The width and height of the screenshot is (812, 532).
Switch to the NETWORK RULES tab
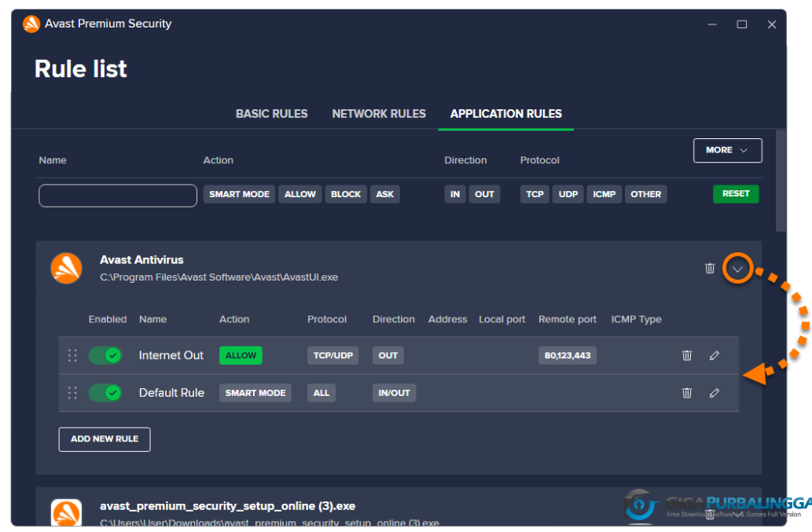click(x=379, y=114)
